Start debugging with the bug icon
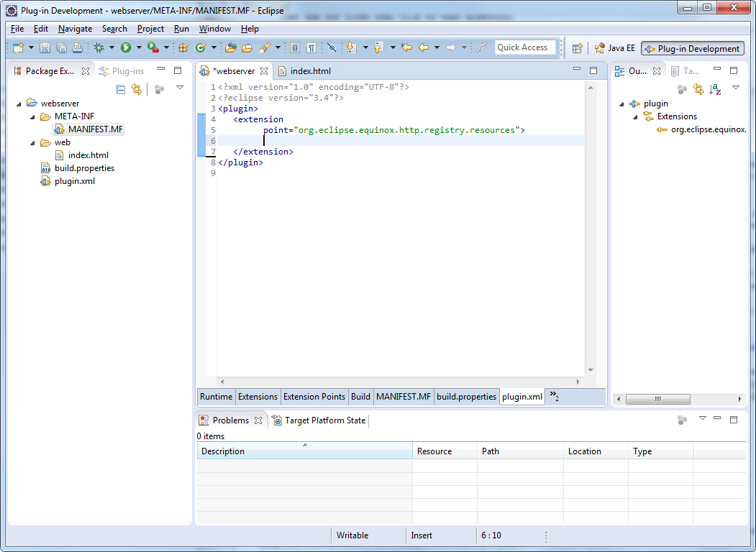Image resolution: width=756 pixels, height=552 pixels. point(99,47)
